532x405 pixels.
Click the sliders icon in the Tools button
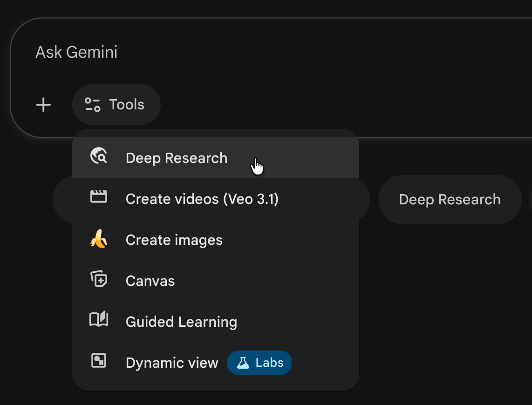pos(93,105)
